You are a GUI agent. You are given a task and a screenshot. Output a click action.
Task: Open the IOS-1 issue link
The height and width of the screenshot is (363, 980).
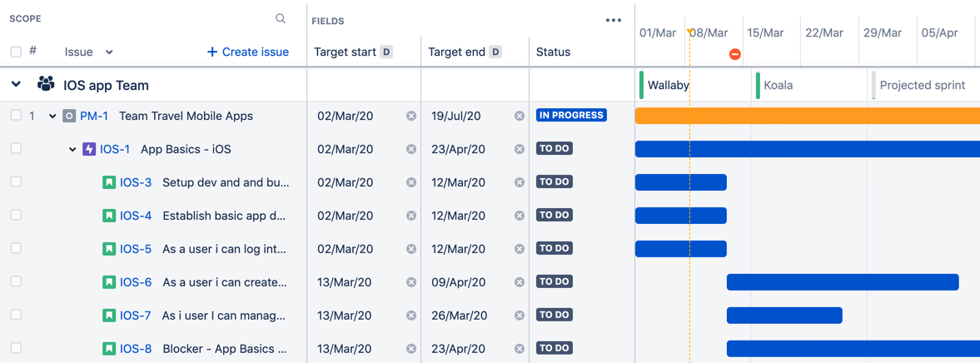pyautogui.click(x=115, y=149)
